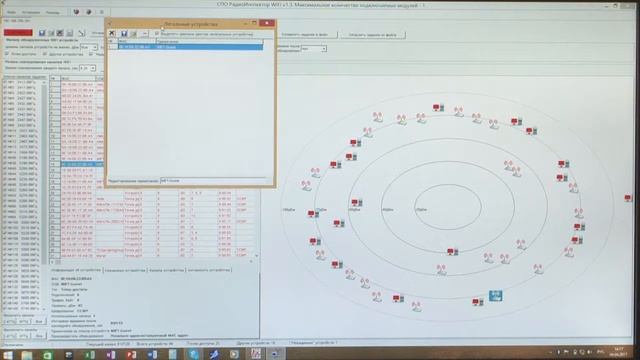
Task: Click the small grey icon after the round menu-bar icons
Action: pos(102,12)
